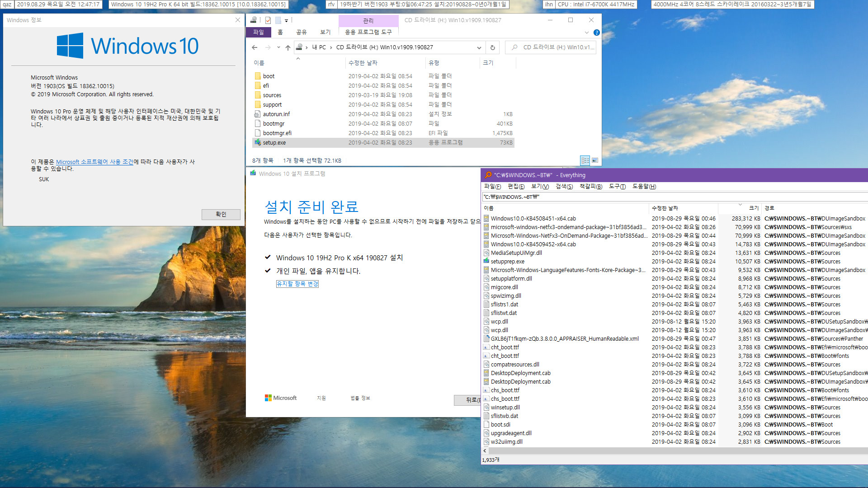This screenshot has width=868, height=488.
Task: Click the search box in Explorer
Action: tap(550, 47)
